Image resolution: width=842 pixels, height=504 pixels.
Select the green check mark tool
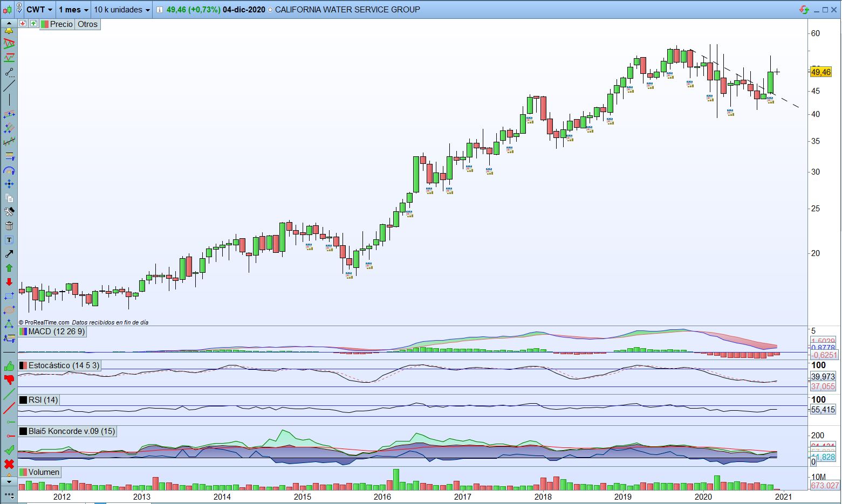pyautogui.click(x=9, y=450)
